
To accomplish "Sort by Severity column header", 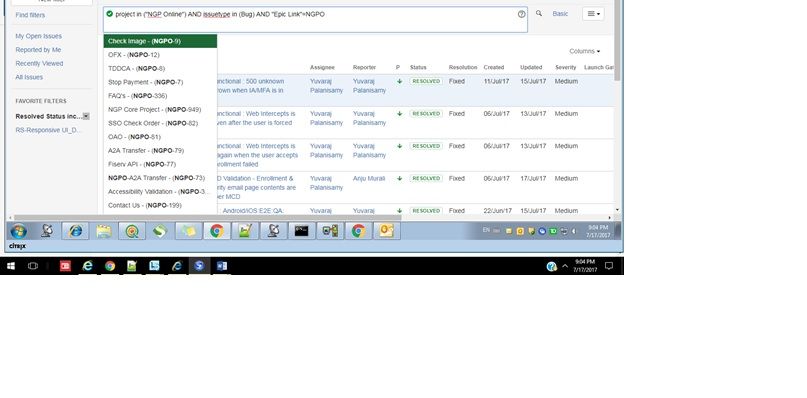I will coord(566,67).
